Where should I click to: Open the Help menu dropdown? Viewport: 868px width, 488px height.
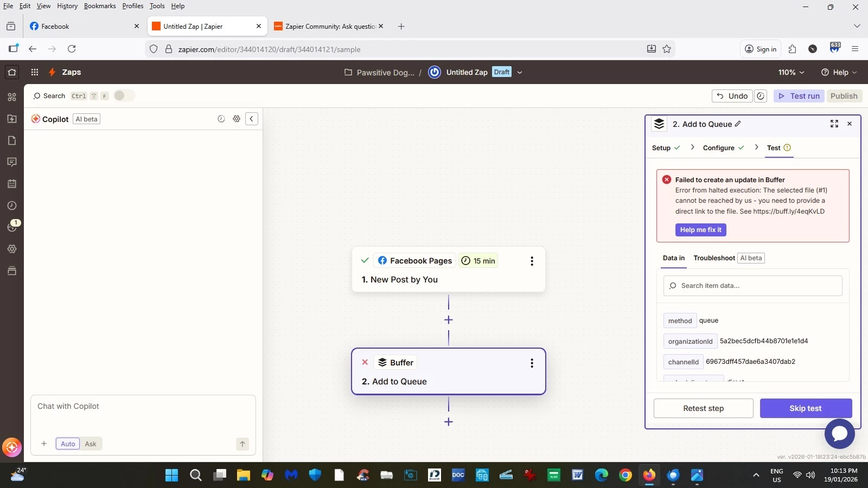tap(839, 72)
